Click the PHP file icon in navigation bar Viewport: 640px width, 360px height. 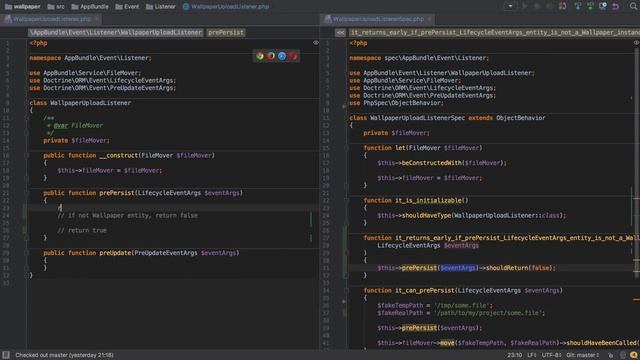pos(186,7)
